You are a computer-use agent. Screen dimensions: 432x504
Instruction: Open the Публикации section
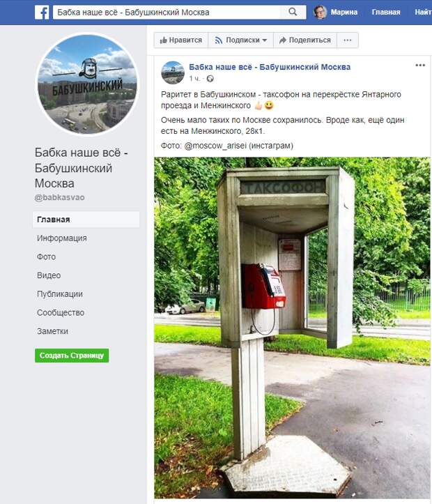[x=60, y=294]
